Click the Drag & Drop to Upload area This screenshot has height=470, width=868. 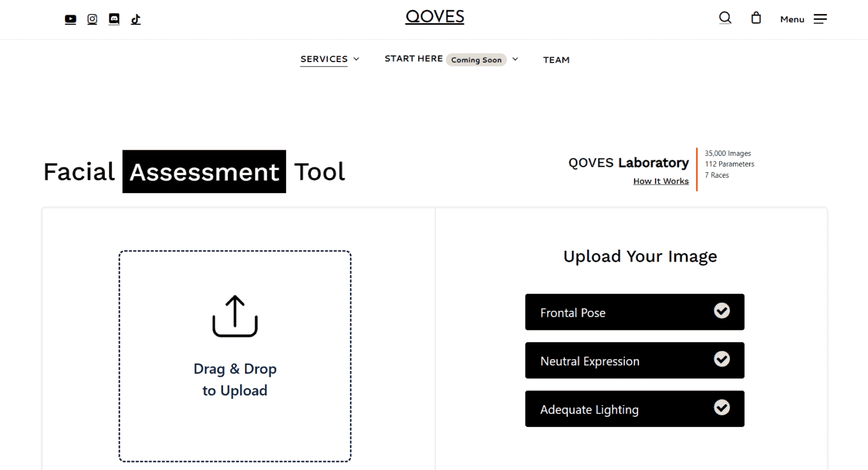pos(235,356)
